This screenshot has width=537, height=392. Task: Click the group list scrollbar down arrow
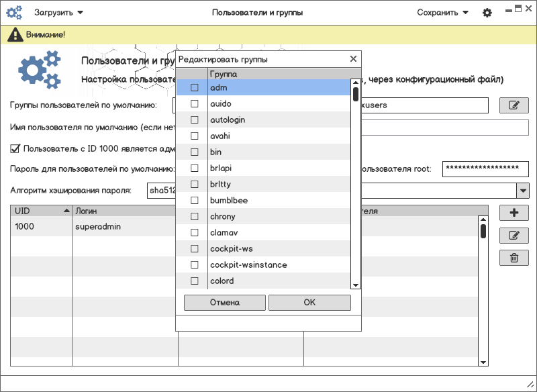point(356,285)
